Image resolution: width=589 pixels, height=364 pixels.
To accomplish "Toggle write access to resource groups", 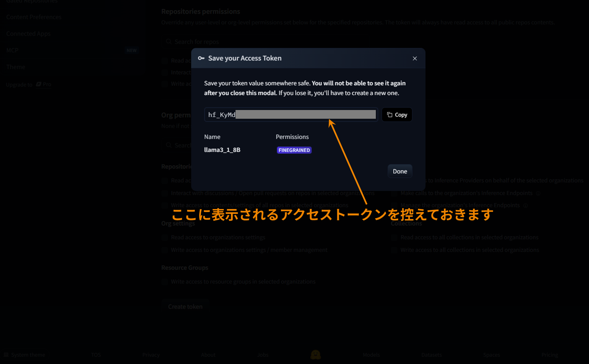I will coord(165,282).
